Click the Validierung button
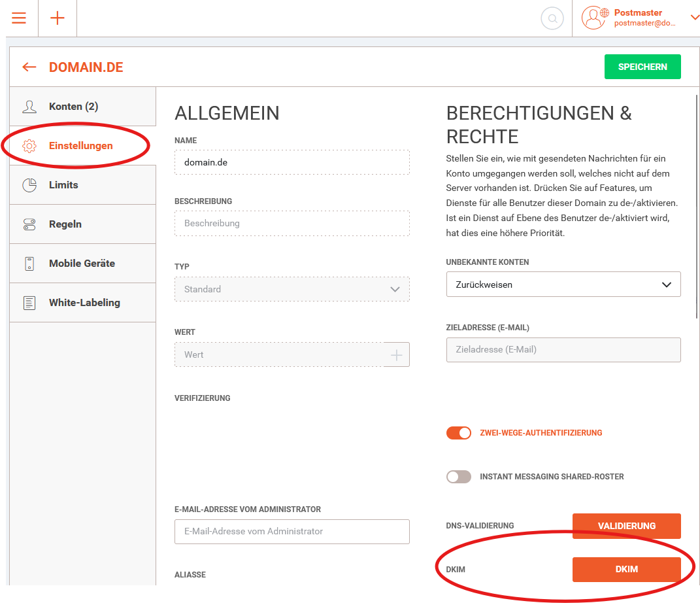 626,526
